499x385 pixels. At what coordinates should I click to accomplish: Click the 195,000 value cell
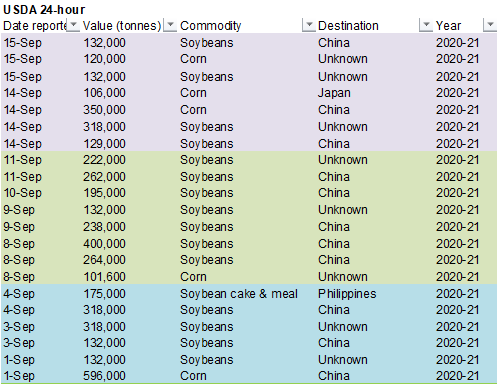104,193
